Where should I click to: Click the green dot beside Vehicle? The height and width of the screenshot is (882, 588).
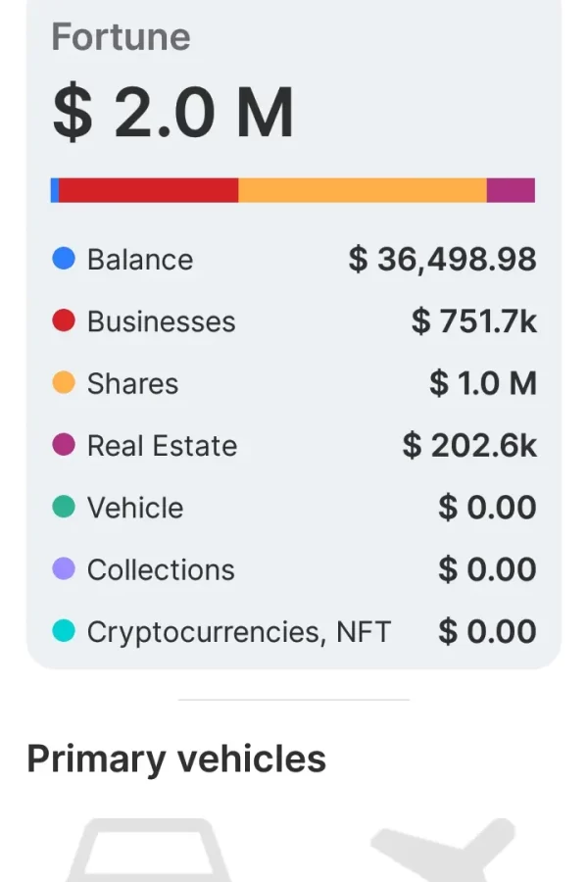coord(64,508)
